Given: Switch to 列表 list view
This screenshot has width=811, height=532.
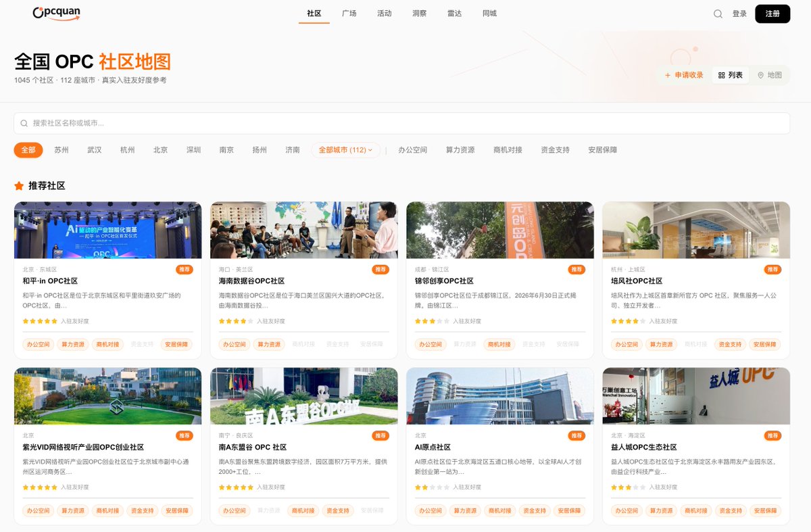Looking at the screenshot, I should (x=730, y=75).
